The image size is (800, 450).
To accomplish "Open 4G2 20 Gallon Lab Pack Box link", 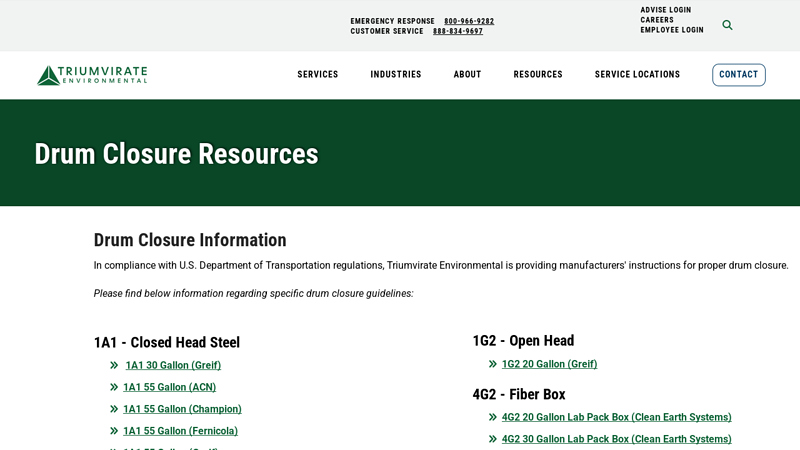I will pos(616,417).
